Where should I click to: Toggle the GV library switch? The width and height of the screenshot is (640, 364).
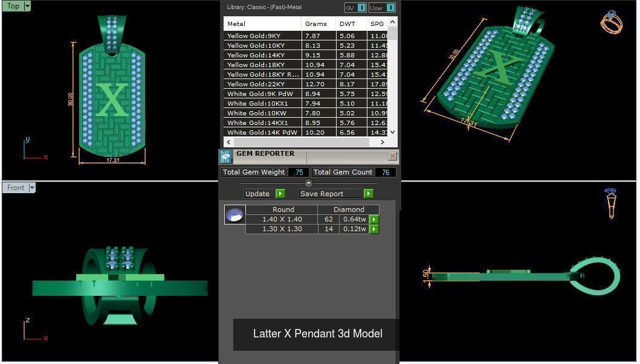coord(361,8)
